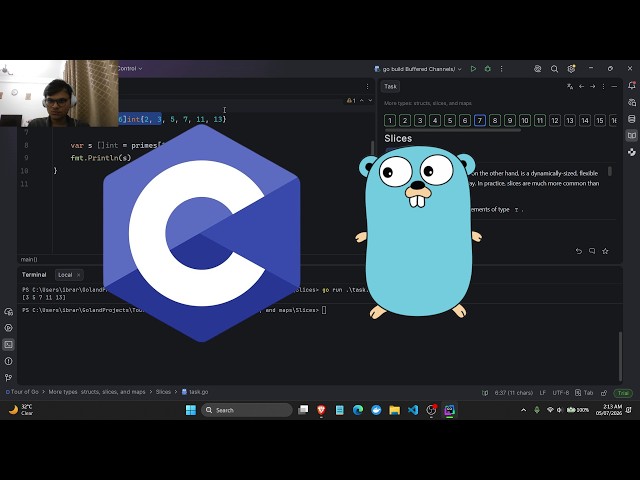Go to previous task with left arrow
Screen dimensions: 640x480
point(581,86)
